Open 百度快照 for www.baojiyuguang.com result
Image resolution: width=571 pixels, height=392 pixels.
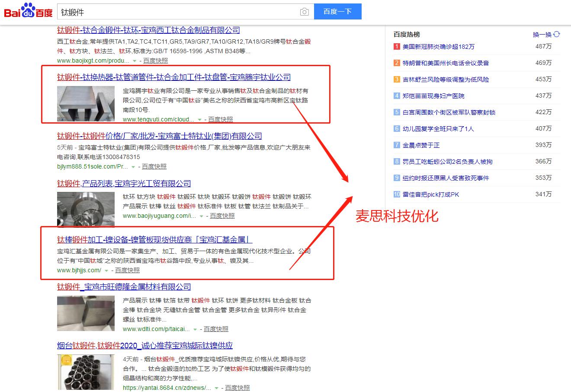(222, 216)
